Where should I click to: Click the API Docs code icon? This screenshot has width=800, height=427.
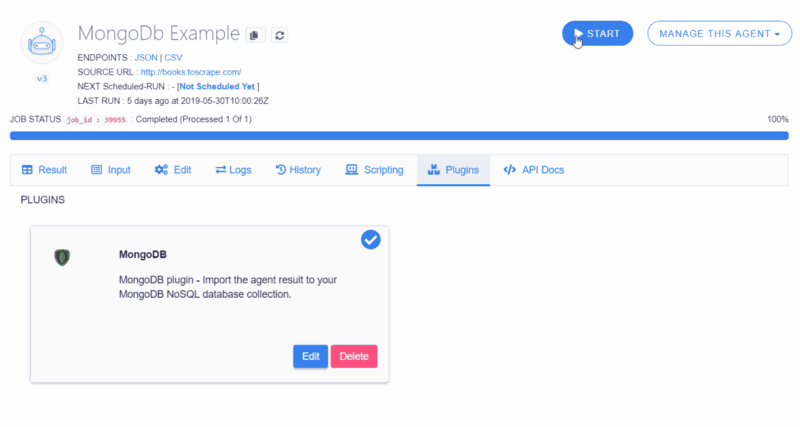coord(510,170)
